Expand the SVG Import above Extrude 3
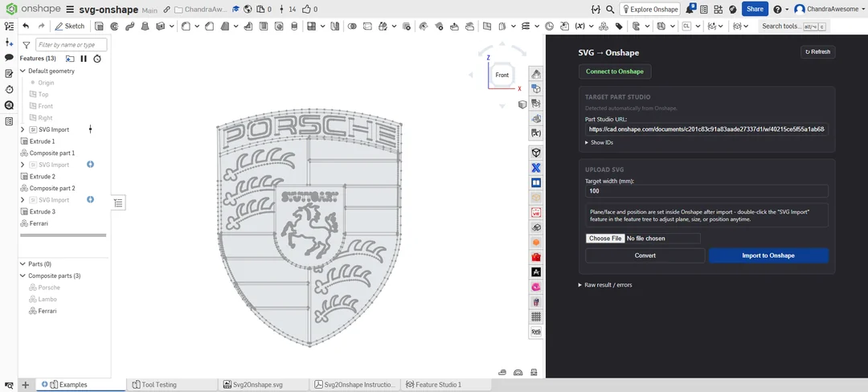 (23, 199)
